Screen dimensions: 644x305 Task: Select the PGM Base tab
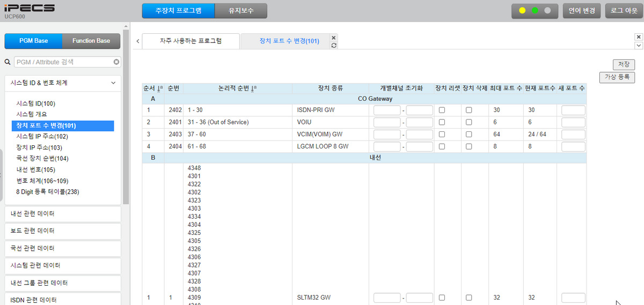coord(33,41)
